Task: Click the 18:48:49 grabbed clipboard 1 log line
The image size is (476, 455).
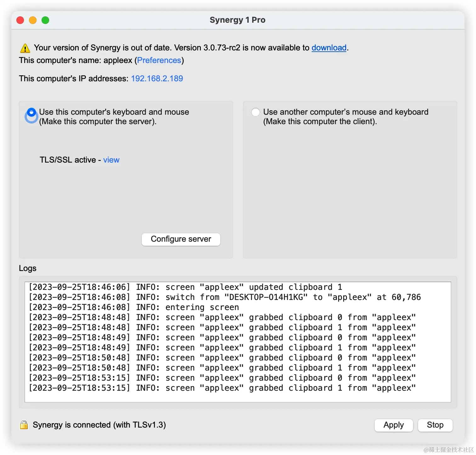Action: [x=222, y=348]
